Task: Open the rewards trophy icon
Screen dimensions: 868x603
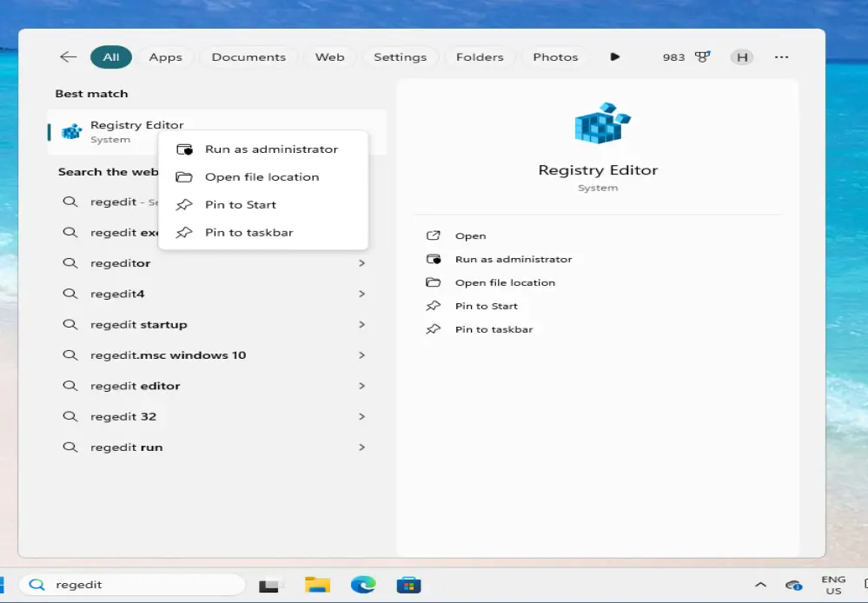Action: [703, 56]
